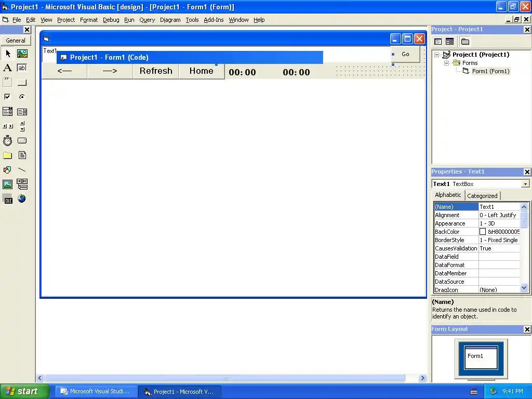532x399 pixels.
Task: Select the OLE container tool
Action: (x=7, y=199)
